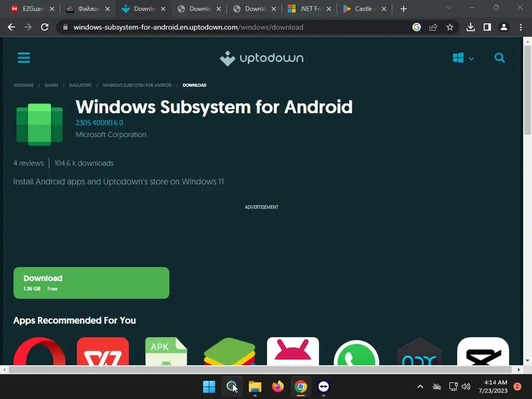Click the cloud sync tray icon
The image size is (532, 399).
coord(437,387)
